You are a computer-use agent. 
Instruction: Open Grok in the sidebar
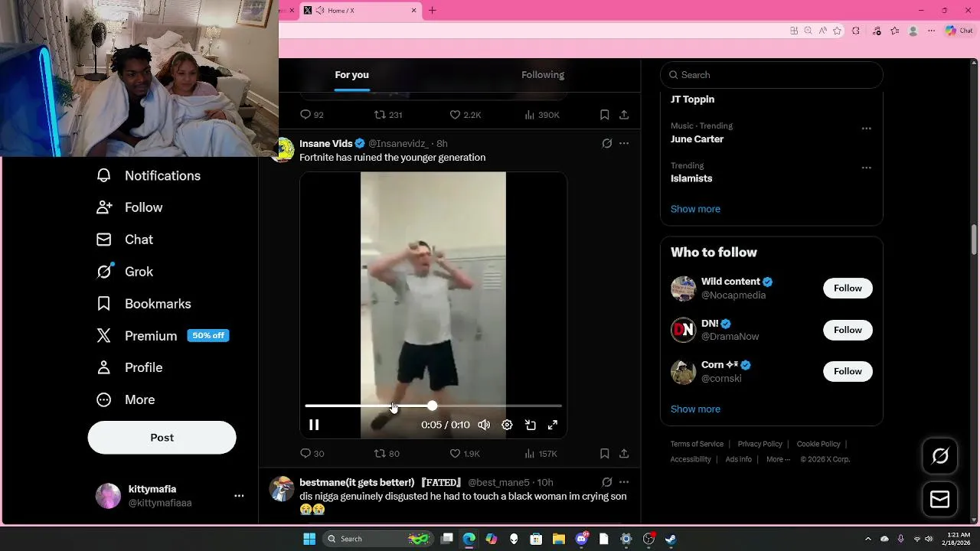[125, 272]
